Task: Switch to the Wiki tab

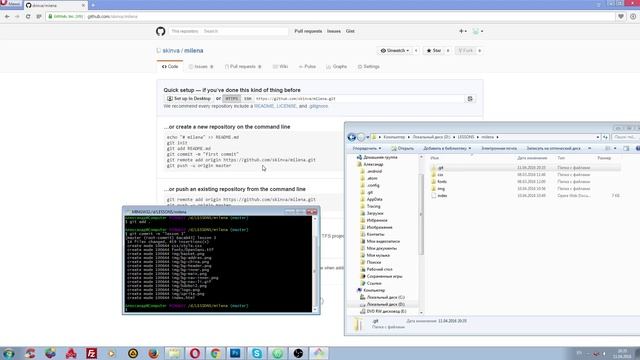Action: tap(280, 67)
